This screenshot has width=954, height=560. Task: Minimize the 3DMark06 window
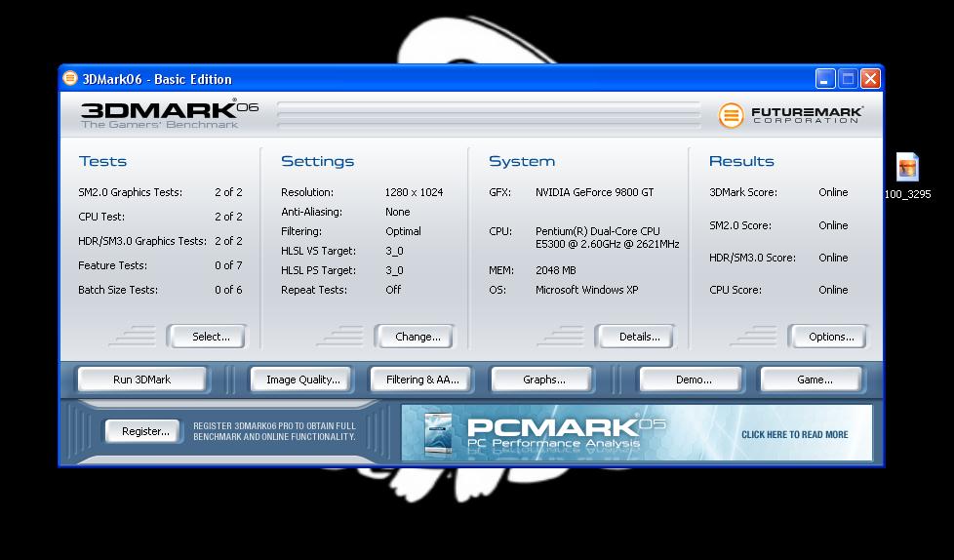(825, 78)
